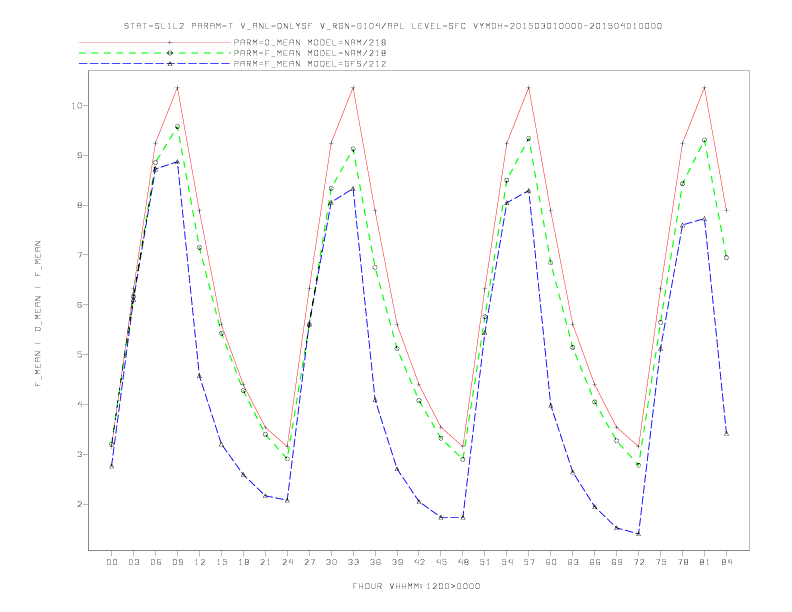Click the red solid line sample in legend
The width and height of the screenshot is (792, 612).
(155, 42)
